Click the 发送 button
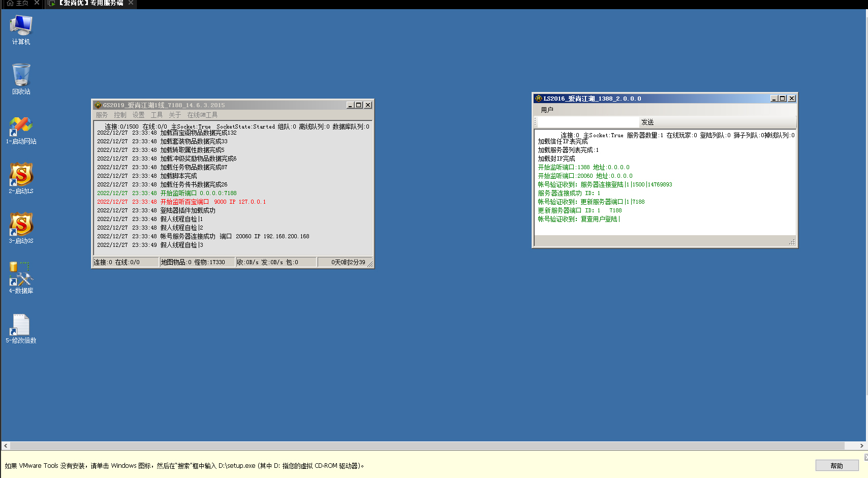This screenshot has width=868, height=478. (x=647, y=122)
